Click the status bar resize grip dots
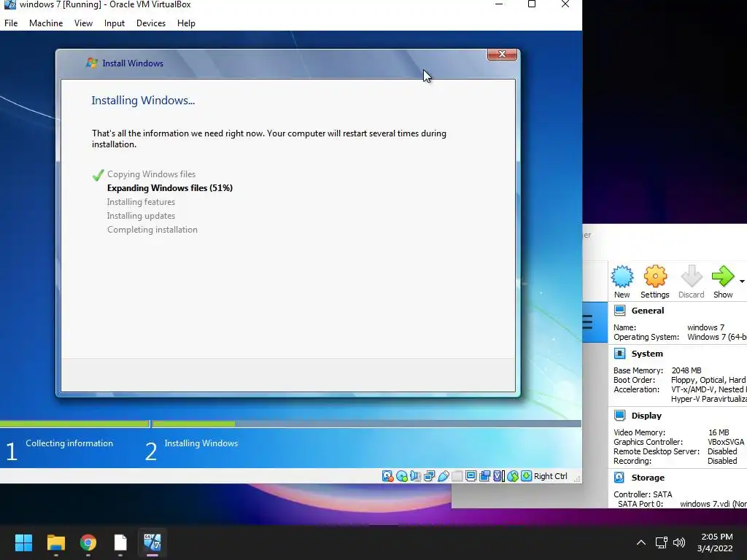The width and height of the screenshot is (747, 560). 577,478
